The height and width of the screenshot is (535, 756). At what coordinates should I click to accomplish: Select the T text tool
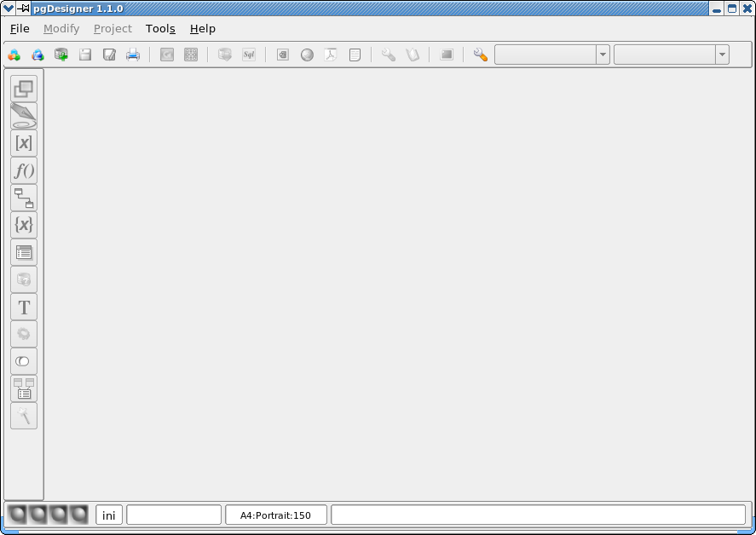[24, 308]
